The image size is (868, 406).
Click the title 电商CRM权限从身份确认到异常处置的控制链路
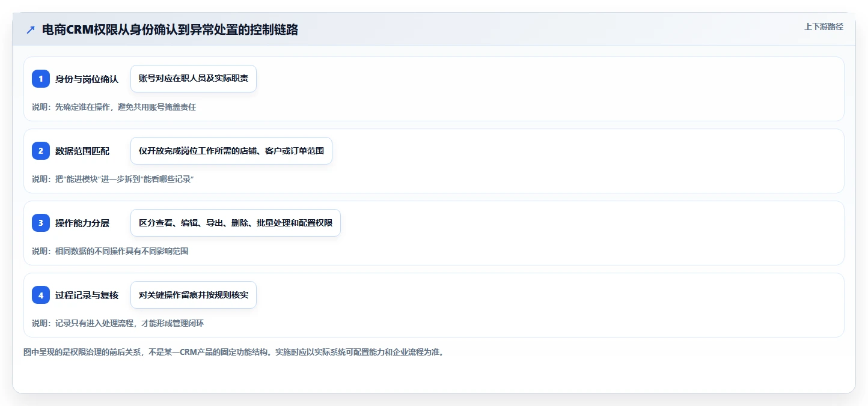tap(170, 29)
